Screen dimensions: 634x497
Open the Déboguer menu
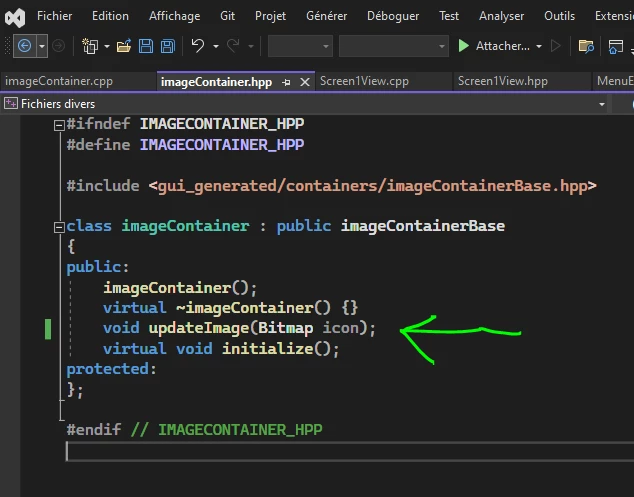pyautogui.click(x=393, y=16)
